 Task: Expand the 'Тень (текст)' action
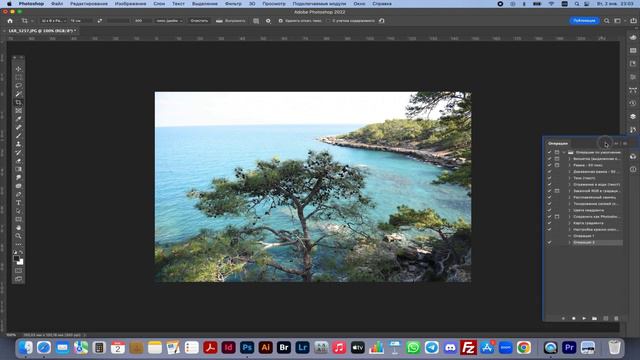pyautogui.click(x=569, y=178)
